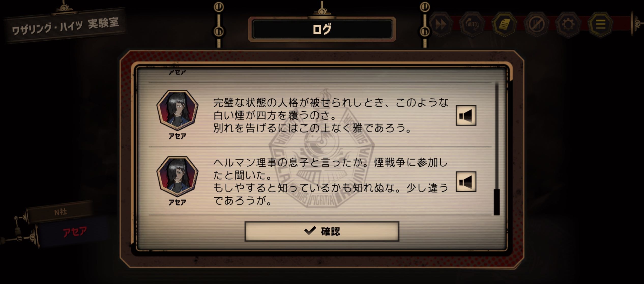Viewport: 644px width, 284px height.
Task: Click the ワザリング・ハイツ 実験室 location label
Action: point(65,26)
